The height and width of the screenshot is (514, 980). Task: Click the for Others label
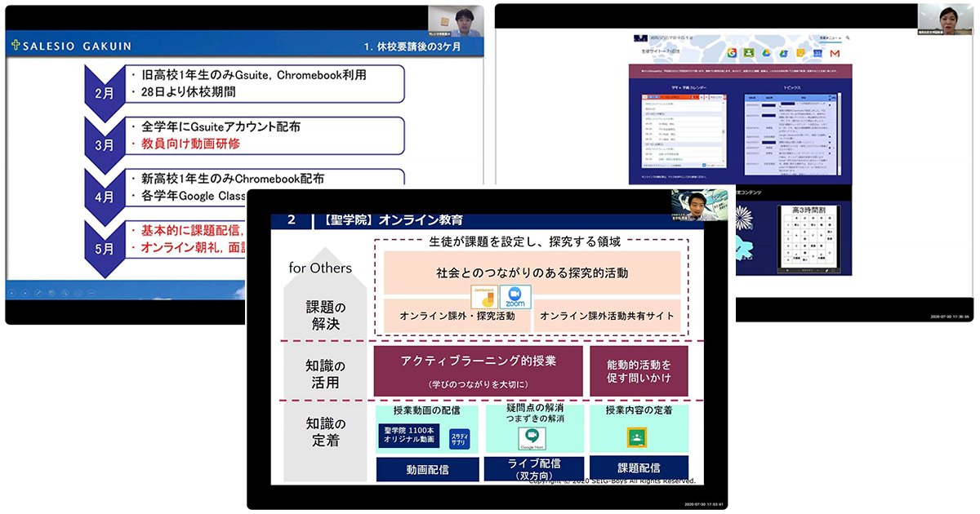point(320,267)
